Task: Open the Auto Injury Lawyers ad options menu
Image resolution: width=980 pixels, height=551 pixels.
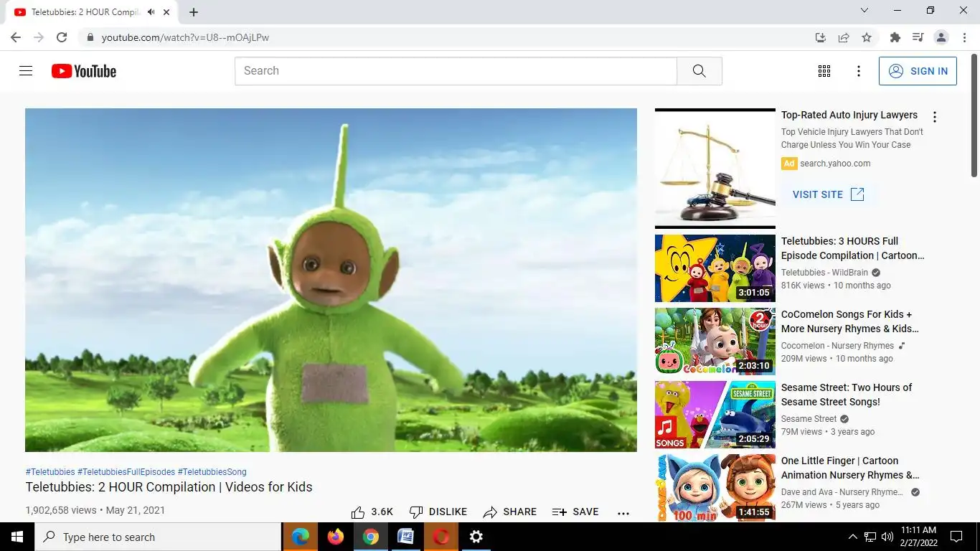Action: [934, 117]
